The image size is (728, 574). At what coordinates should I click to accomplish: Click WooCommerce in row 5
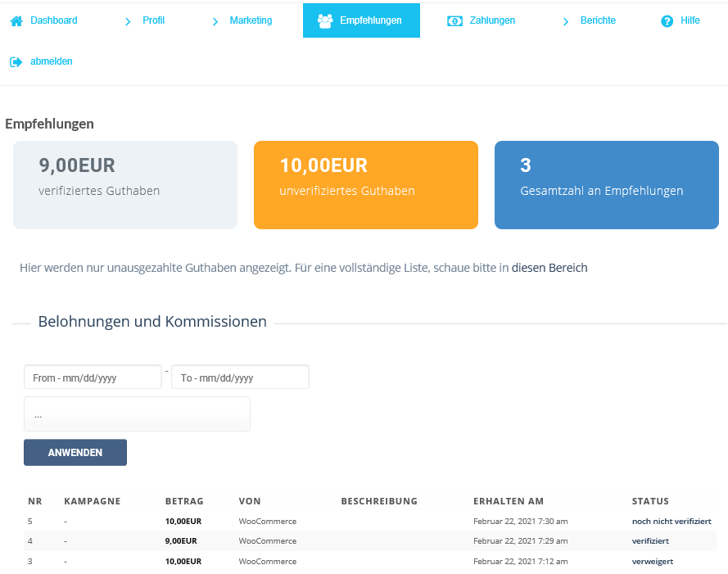click(268, 522)
